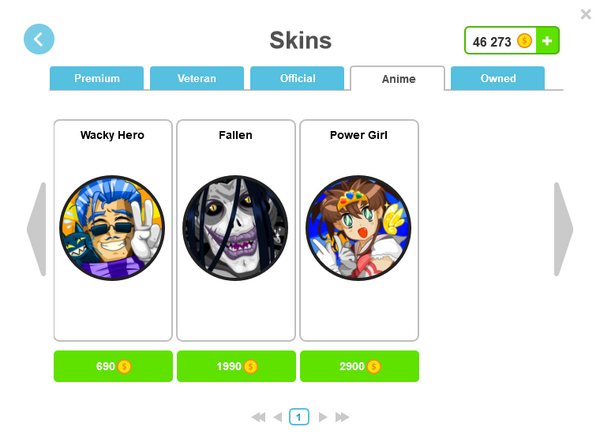
Task: Open the Premium skins tab
Action: coord(97,78)
